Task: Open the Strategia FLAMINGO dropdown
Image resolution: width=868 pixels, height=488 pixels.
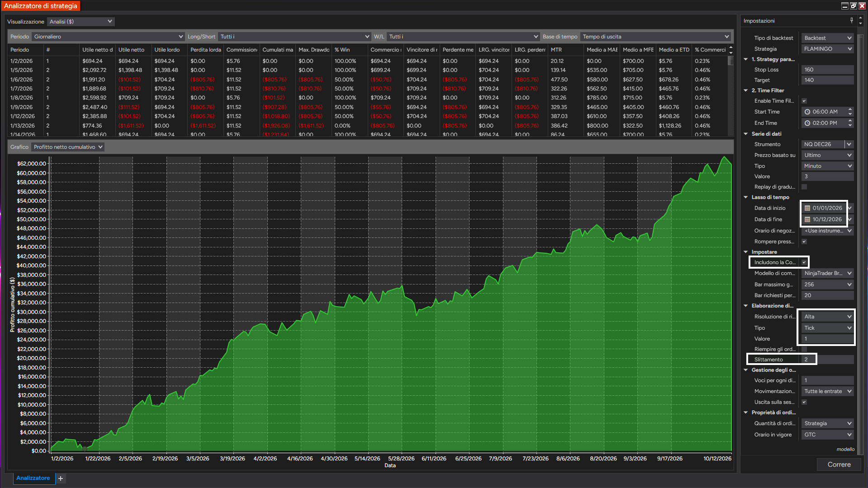Action: pos(827,49)
